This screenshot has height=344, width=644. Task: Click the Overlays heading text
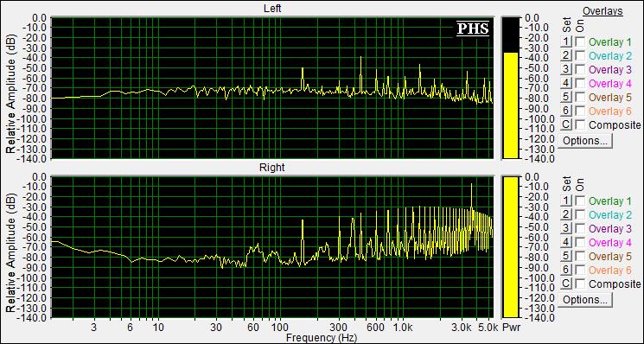click(603, 11)
